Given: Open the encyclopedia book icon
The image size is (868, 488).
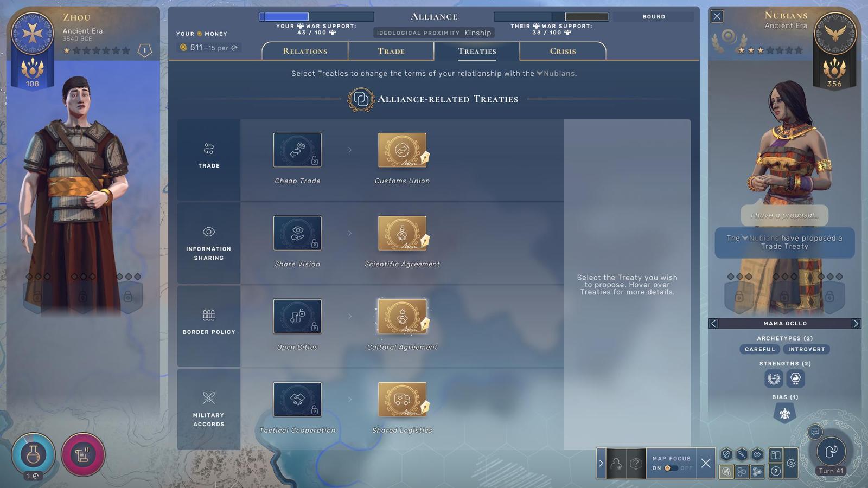Looking at the screenshot, I should click(775, 454).
